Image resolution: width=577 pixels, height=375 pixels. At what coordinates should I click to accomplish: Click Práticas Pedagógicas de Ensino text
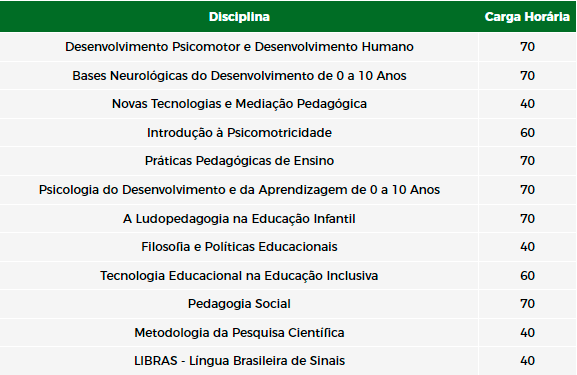(239, 161)
